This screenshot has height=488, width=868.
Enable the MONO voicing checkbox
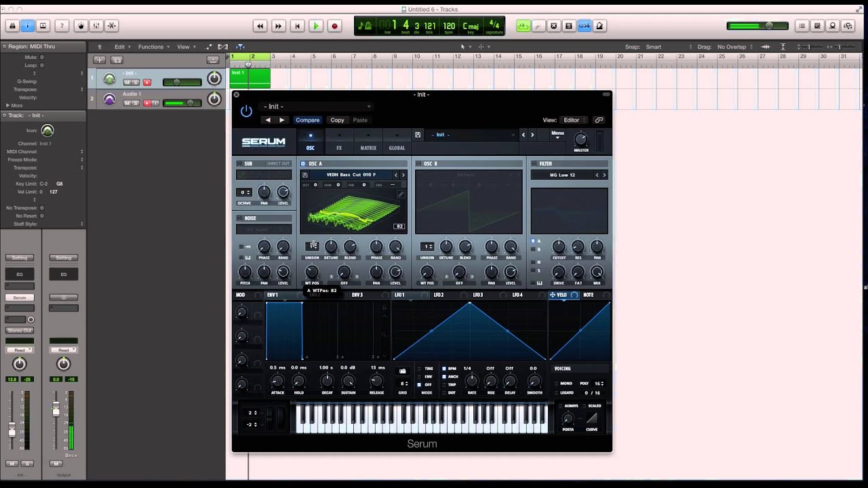point(556,384)
